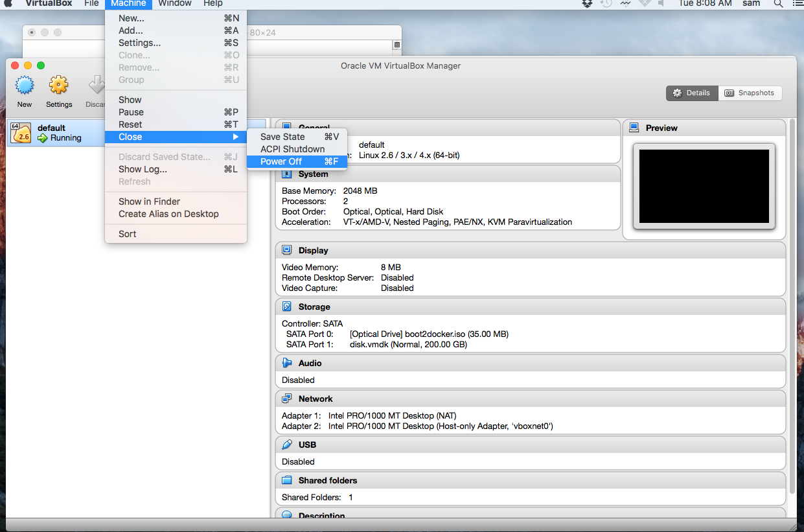Open the VirtualBox application menu
This screenshot has width=804, height=532.
(x=48, y=3)
